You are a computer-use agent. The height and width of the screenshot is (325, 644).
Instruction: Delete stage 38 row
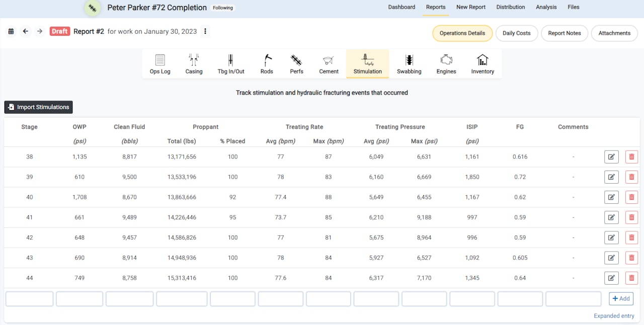pos(631,157)
